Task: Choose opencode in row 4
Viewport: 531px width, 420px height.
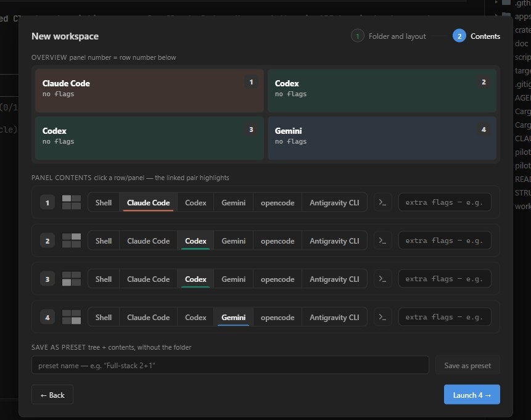Action: coord(278,318)
